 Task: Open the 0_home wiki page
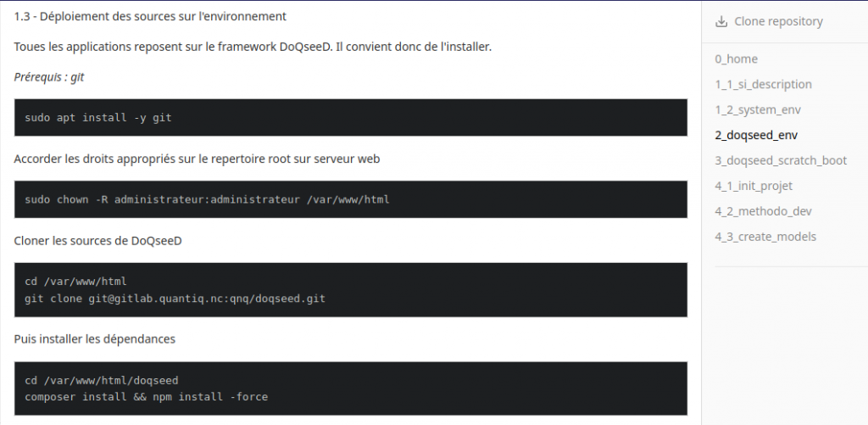coord(736,59)
